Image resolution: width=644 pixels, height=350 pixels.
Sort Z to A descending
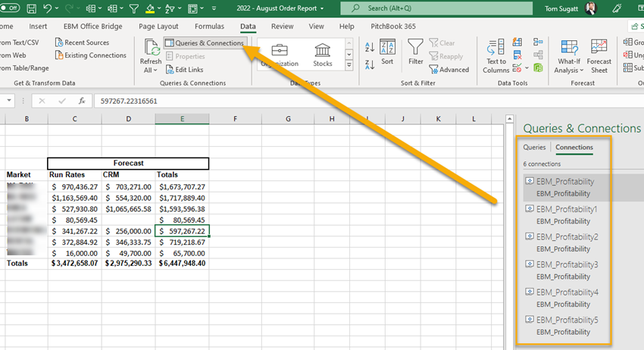pyautogui.click(x=370, y=64)
